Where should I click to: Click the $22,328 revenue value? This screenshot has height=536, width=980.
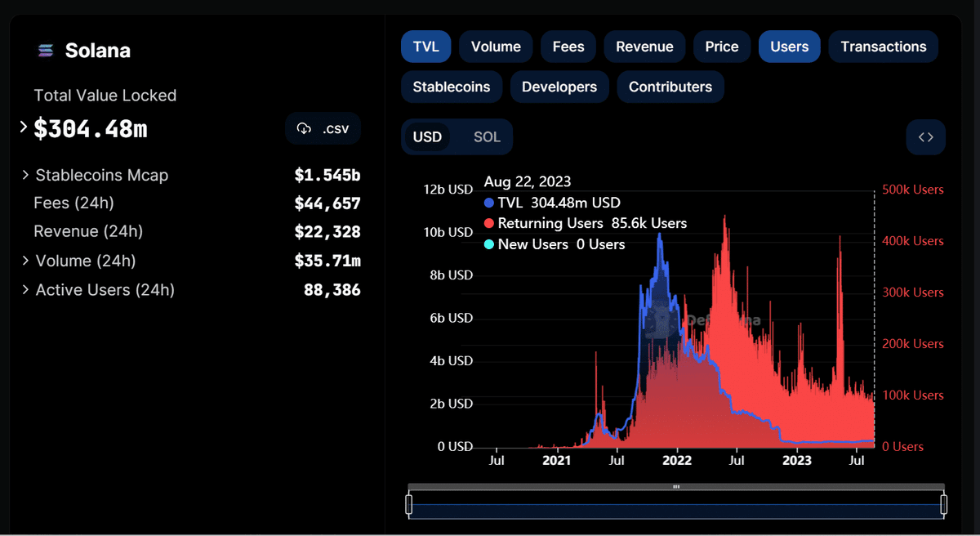point(327,232)
